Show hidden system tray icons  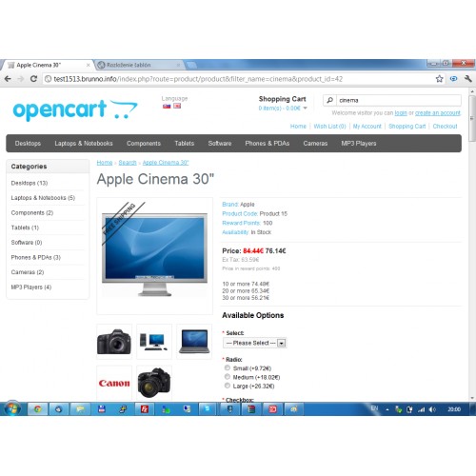click(x=387, y=409)
